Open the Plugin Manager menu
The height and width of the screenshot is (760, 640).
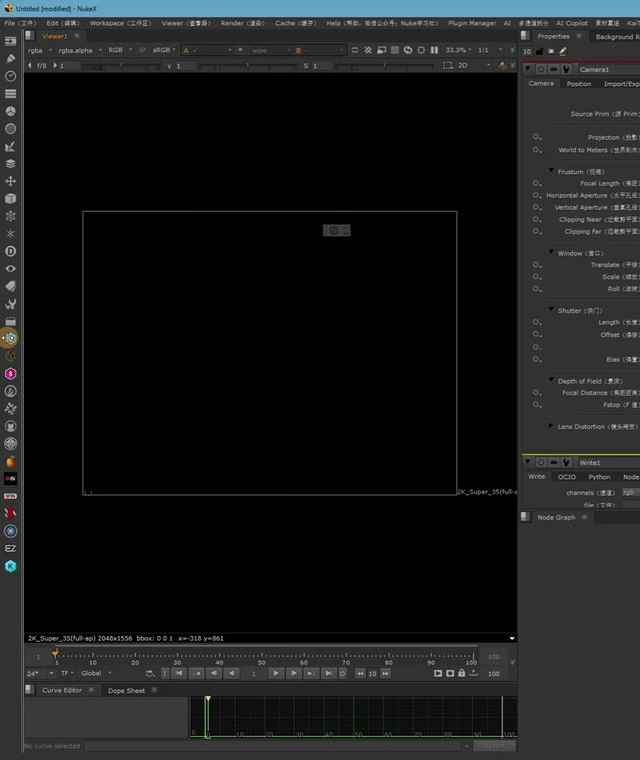pyautogui.click(x=472, y=23)
